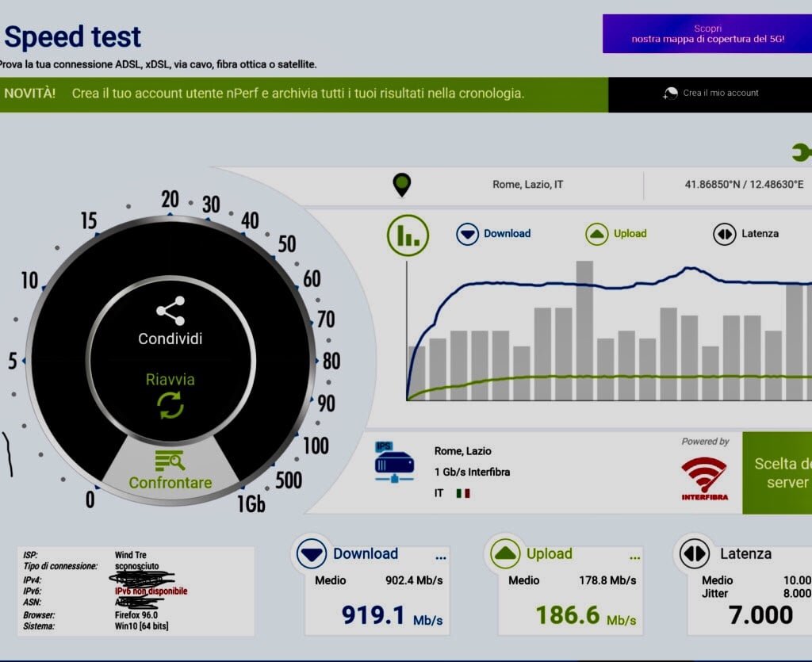The height and width of the screenshot is (662, 812).
Task: Click the 1 Gb/s Interfibra server text
Action: point(473,472)
